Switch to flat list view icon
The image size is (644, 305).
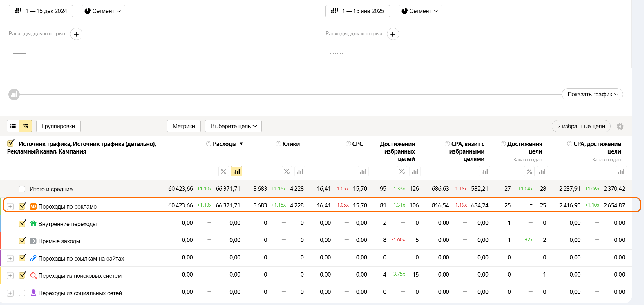pos(13,126)
